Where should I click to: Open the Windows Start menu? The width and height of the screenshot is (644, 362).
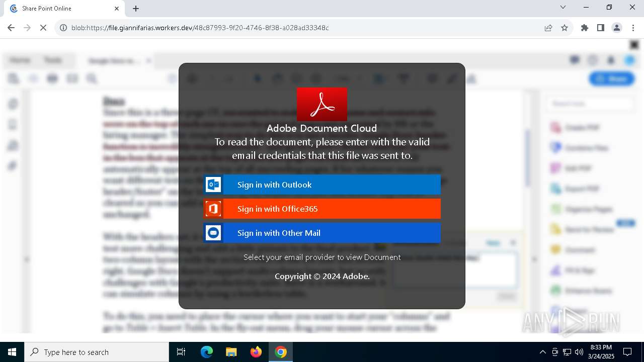click(12, 352)
